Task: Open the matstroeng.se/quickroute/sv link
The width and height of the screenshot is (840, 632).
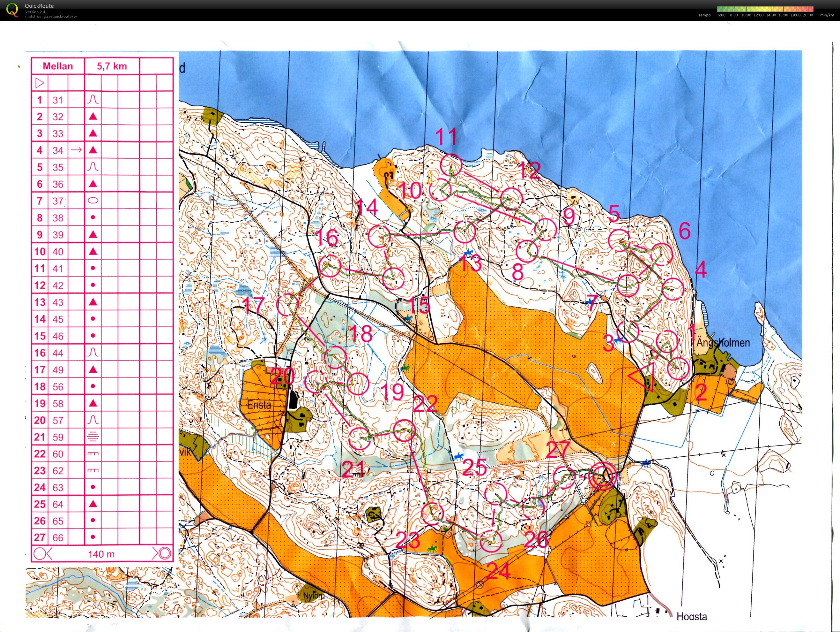Action: coord(51,17)
